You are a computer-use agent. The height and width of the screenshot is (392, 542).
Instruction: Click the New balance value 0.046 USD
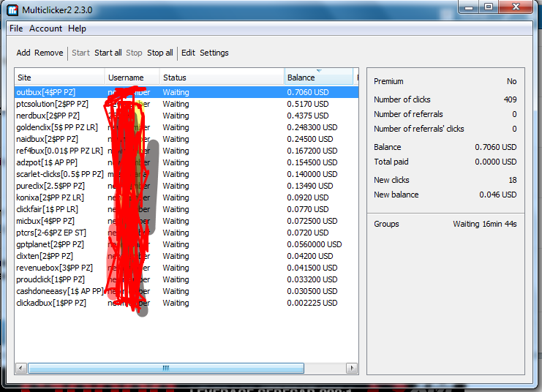(x=498, y=195)
